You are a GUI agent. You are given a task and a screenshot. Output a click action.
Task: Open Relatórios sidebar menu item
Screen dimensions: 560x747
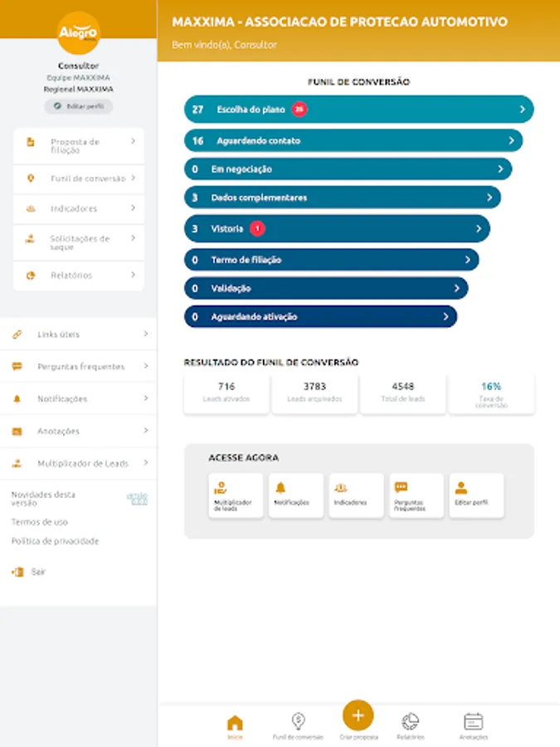pyautogui.click(x=79, y=276)
